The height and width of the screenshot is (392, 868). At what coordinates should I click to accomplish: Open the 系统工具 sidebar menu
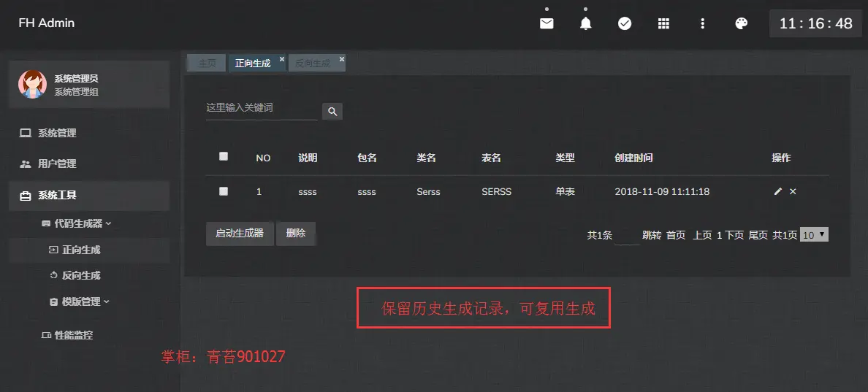88,195
